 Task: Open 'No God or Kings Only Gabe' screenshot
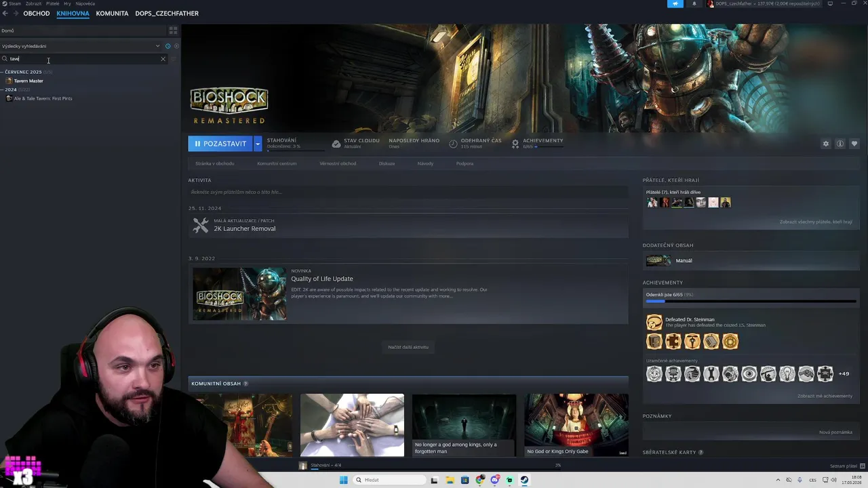[x=576, y=425]
